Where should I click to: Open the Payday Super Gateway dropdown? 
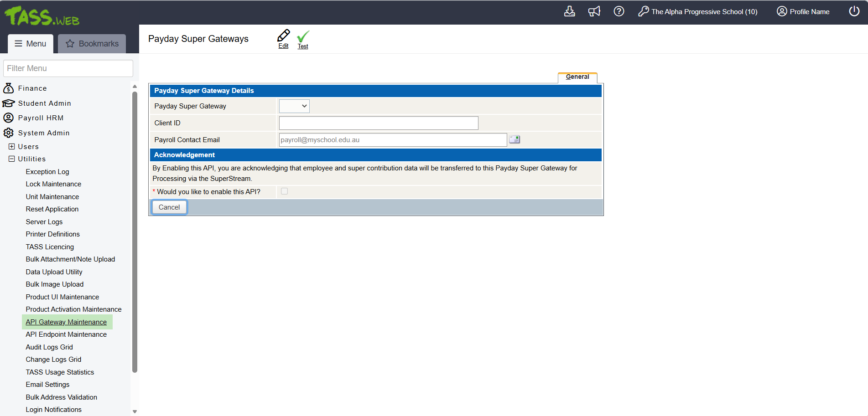tap(294, 106)
